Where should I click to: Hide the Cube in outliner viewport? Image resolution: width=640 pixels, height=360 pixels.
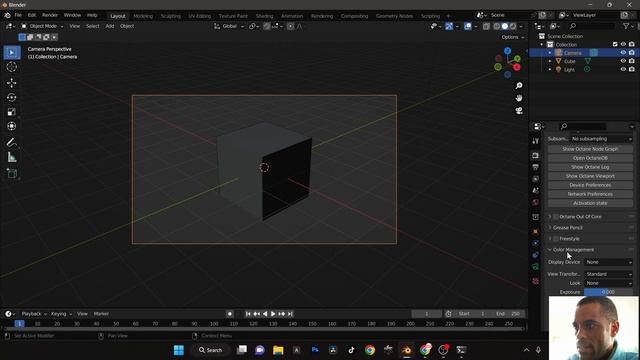click(623, 61)
